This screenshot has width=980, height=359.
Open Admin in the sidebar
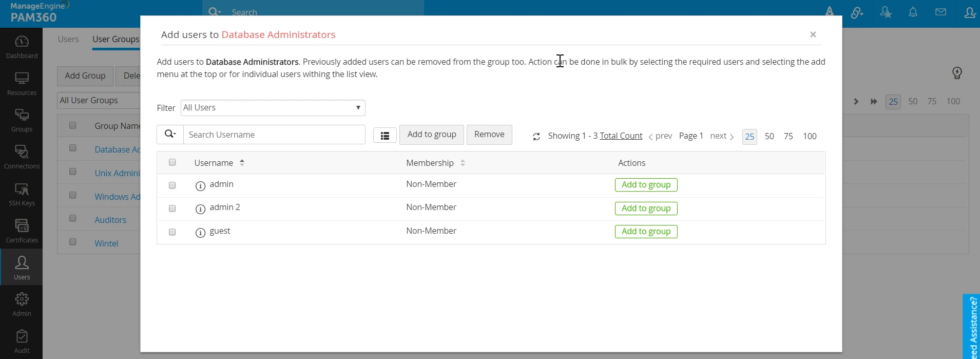22,305
